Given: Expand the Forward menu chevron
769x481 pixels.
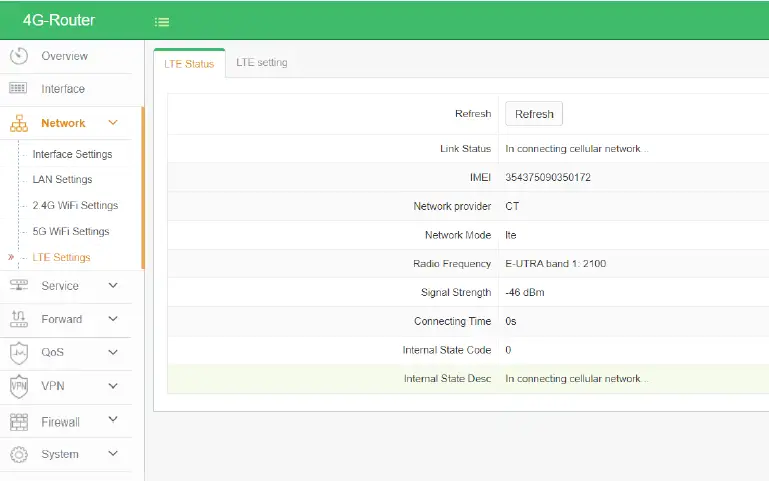Looking at the screenshot, I should pos(113,319).
